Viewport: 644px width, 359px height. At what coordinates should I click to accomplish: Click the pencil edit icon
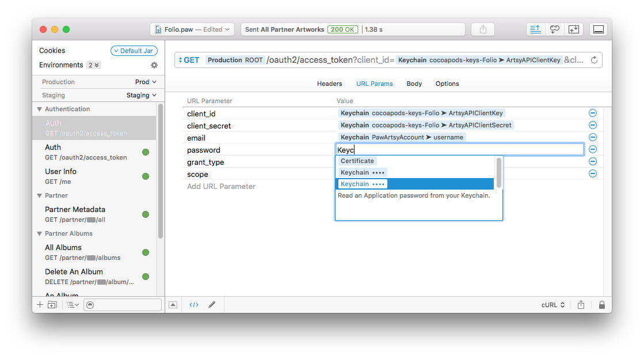click(x=212, y=305)
